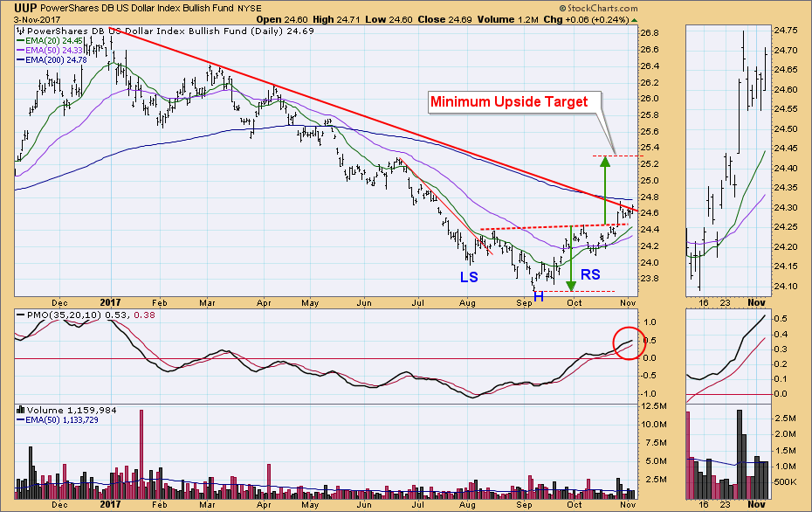Click the 24.10 label on the zoom panel axis
Screen dimensions: 812x512
[x=786, y=286]
